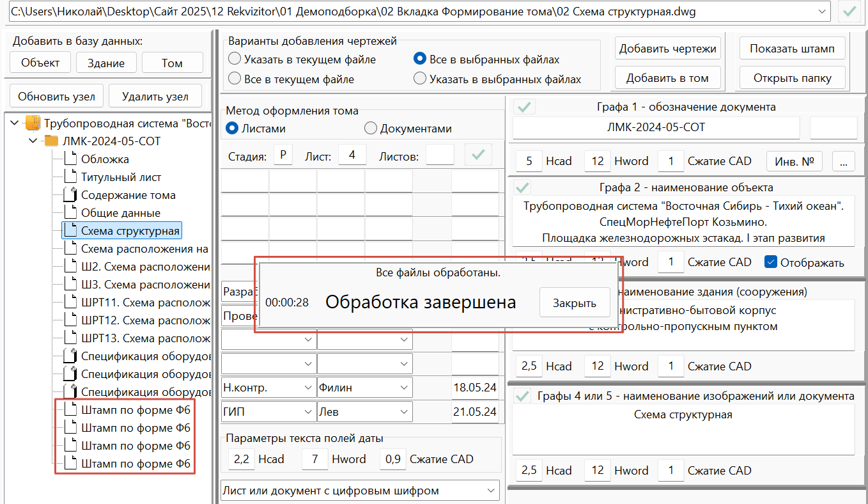Click the date field 21.05.24
Screen dimensions: 868x504
tap(475, 412)
